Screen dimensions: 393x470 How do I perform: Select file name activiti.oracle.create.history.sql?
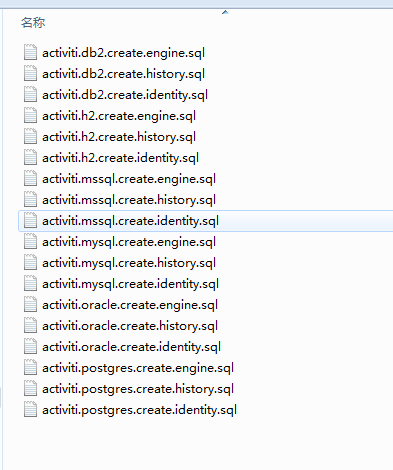pos(130,326)
